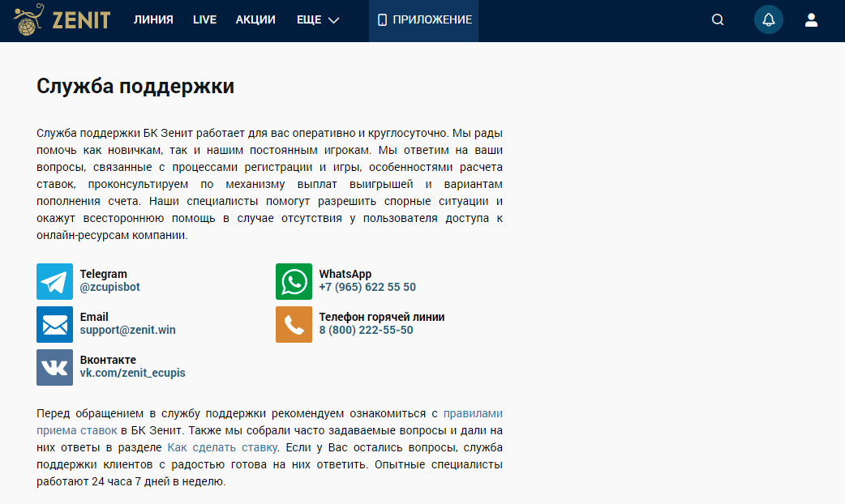Open vk.com/zenit_ecupis link
Image resolution: width=845 pixels, height=504 pixels.
coord(132,374)
